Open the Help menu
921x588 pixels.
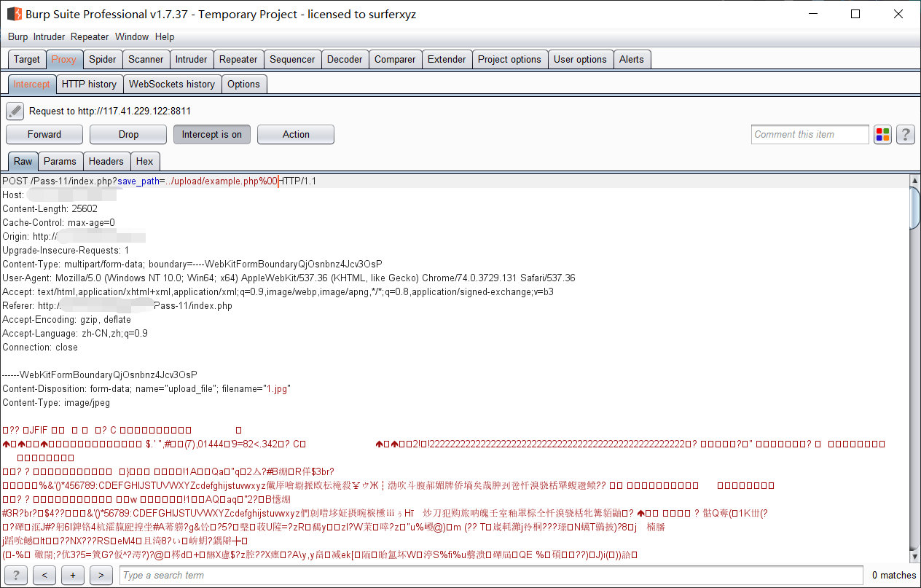(165, 36)
